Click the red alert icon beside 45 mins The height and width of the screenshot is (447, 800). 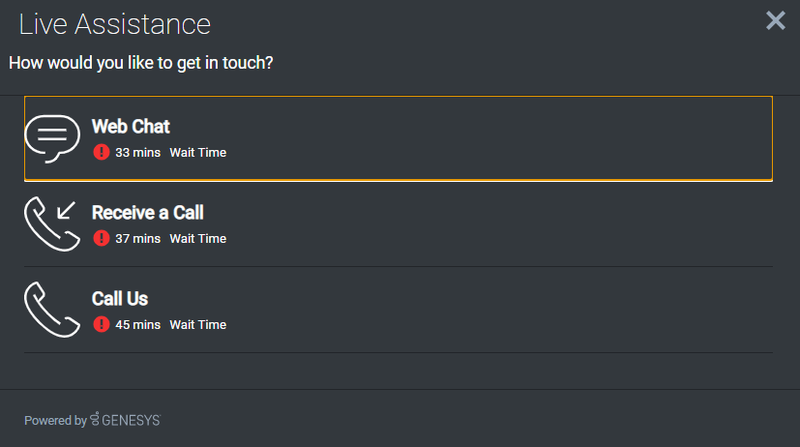[102, 325]
